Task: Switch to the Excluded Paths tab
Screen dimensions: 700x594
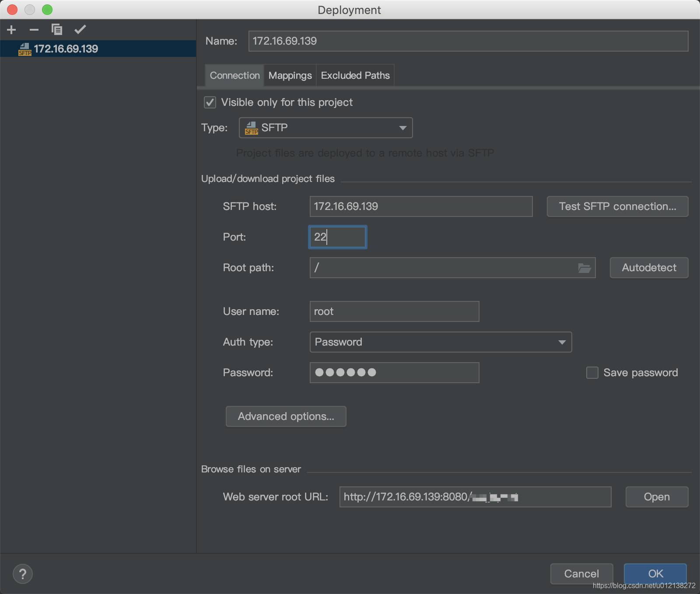Action: coord(355,75)
